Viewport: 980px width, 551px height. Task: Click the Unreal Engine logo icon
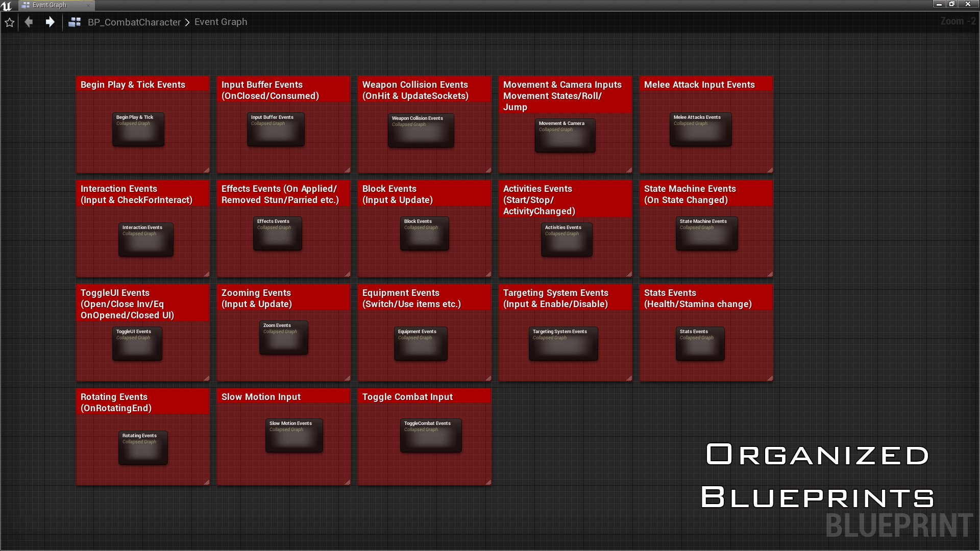point(7,6)
